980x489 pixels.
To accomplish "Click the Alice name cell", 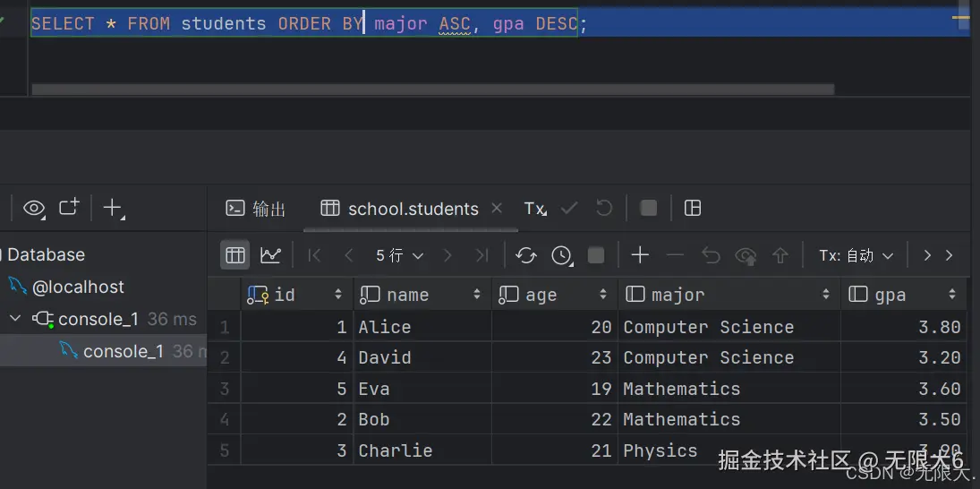I will (385, 327).
